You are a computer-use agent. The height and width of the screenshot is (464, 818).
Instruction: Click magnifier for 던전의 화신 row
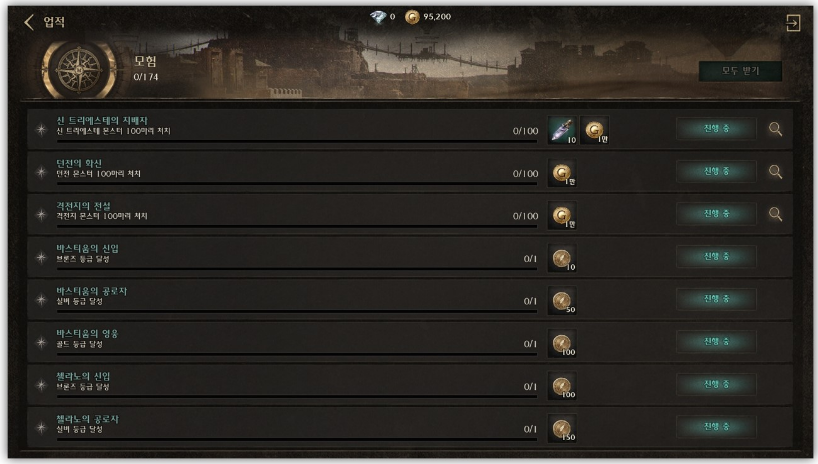tap(775, 172)
